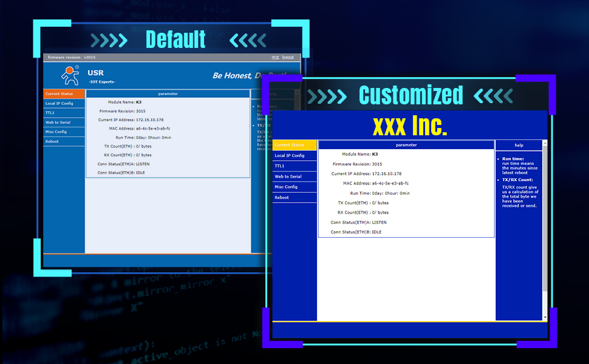The image size is (589, 364).
Task: Click 'Current IP Address: 172.16.10.178' in Default window
Action: pos(131,120)
